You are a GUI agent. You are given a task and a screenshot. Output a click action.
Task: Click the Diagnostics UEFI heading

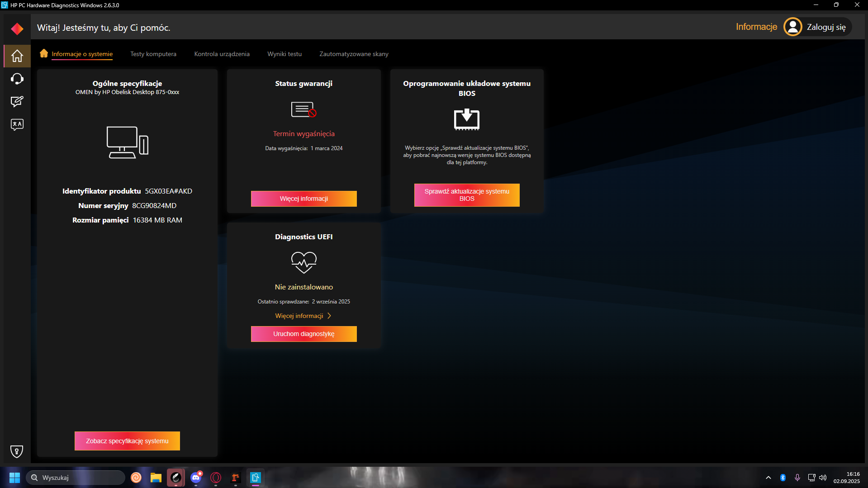pos(304,237)
